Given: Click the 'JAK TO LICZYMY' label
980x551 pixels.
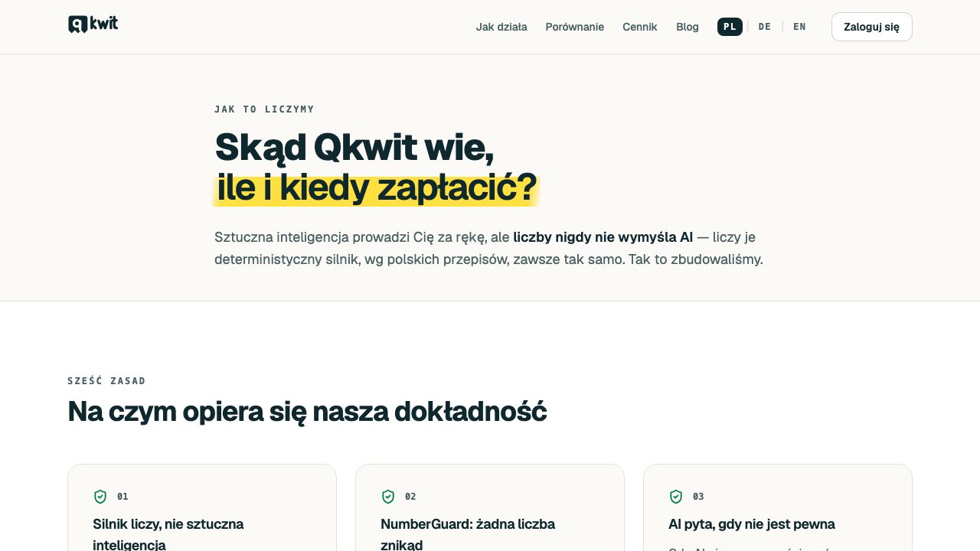Looking at the screenshot, I should [264, 109].
